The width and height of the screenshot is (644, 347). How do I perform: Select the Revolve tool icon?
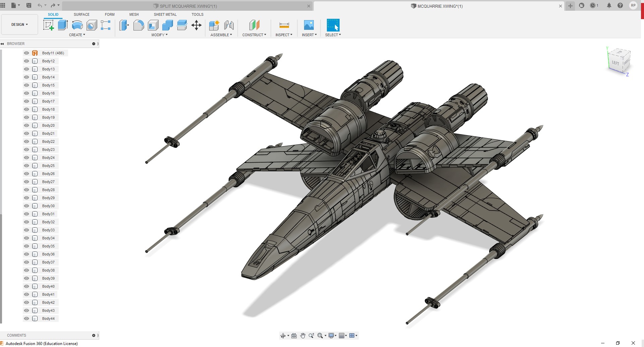(77, 25)
